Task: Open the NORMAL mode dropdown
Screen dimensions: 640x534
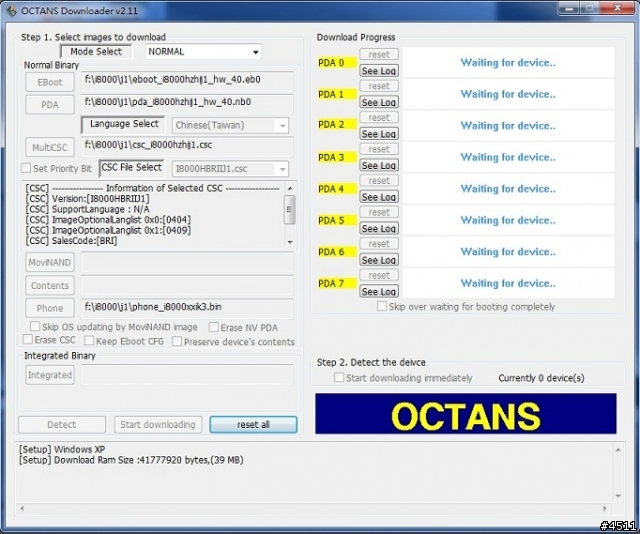Action: point(203,52)
